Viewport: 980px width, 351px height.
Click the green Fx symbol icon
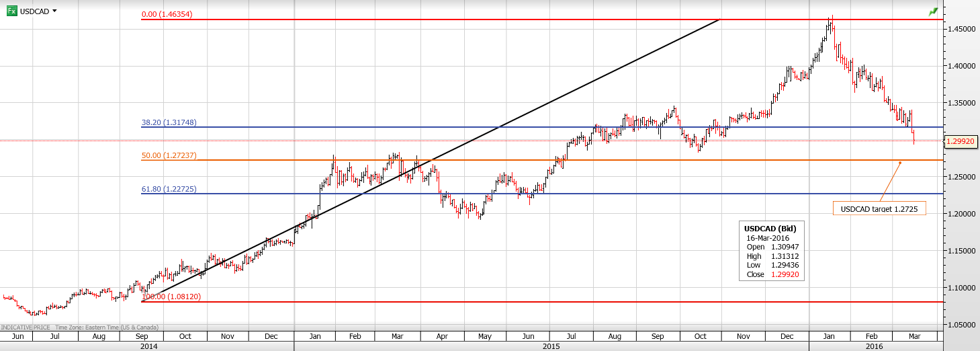(11, 11)
